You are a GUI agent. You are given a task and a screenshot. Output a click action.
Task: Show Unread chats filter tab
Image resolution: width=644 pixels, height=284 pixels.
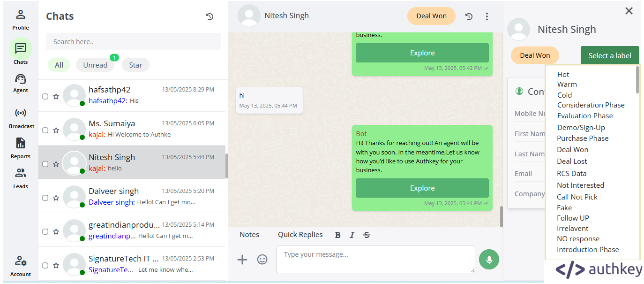coord(95,65)
